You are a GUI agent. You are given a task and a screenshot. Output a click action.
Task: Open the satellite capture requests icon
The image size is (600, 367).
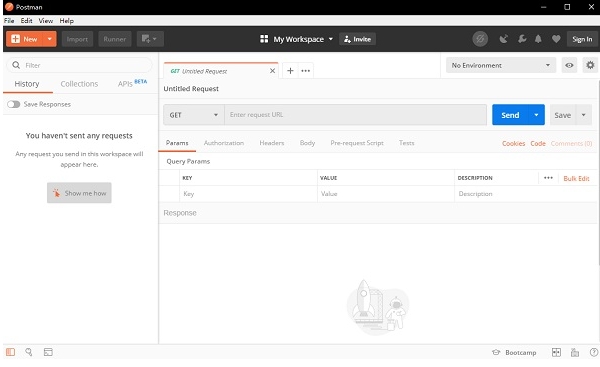pos(504,39)
